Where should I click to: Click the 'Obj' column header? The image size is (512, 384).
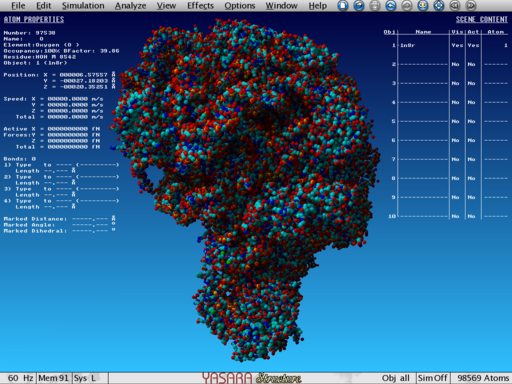[389, 32]
